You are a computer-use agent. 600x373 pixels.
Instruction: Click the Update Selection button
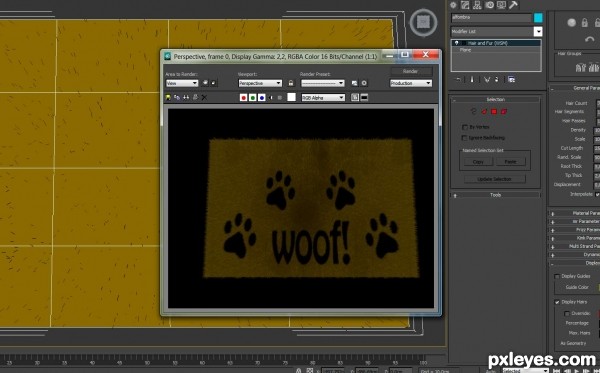pyautogui.click(x=494, y=179)
